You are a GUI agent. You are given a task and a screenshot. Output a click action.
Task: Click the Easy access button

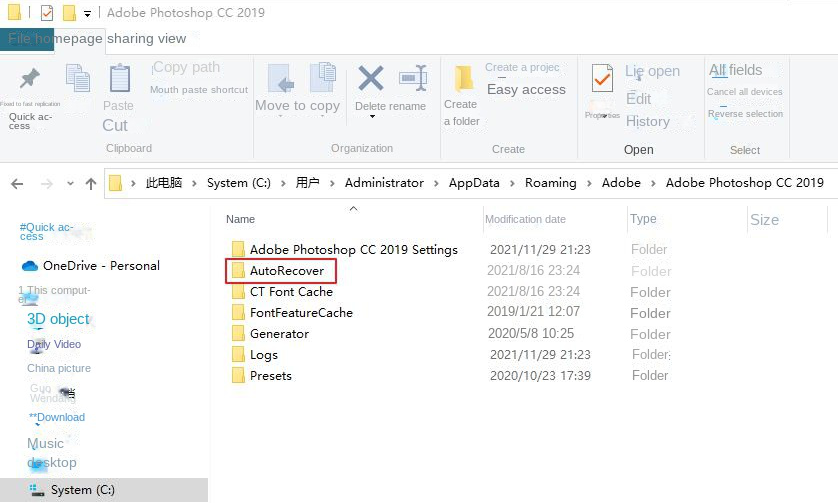[526, 89]
